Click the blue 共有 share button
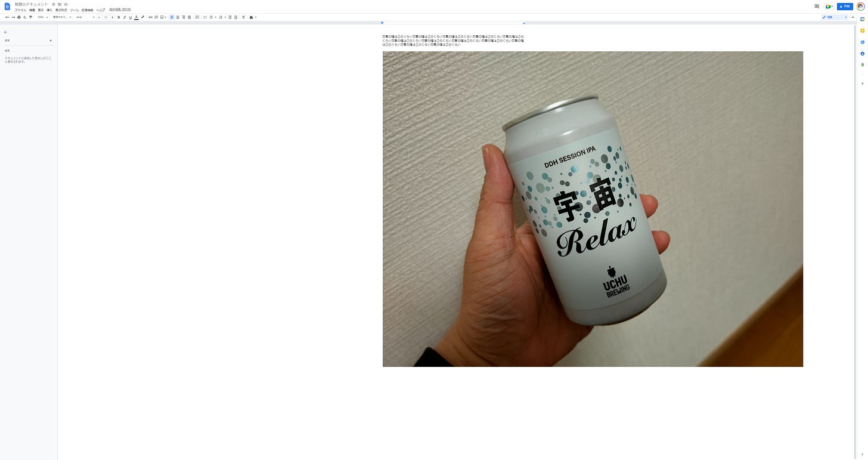868x460 pixels. 845,7
